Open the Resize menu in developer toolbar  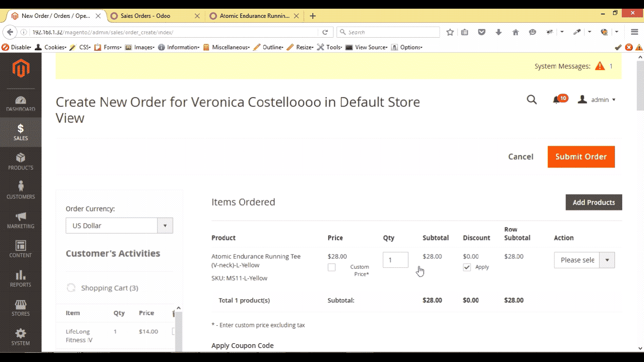[301, 47]
